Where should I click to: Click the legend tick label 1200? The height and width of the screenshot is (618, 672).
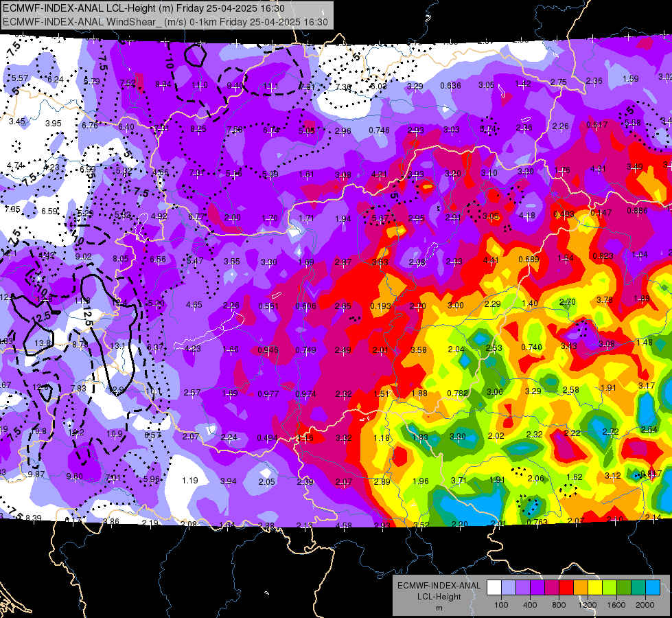(x=587, y=605)
